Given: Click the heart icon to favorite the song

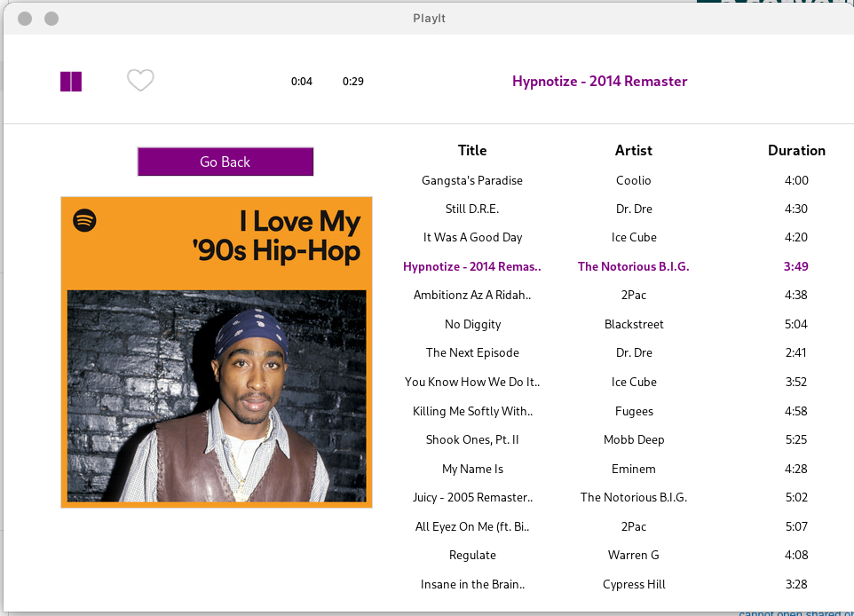Looking at the screenshot, I should tap(139, 81).
